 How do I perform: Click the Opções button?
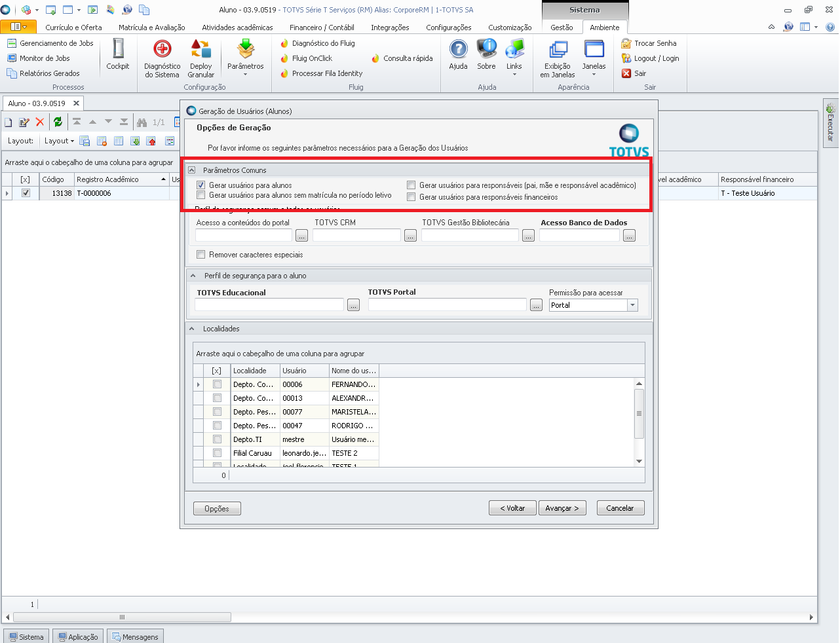217,508
